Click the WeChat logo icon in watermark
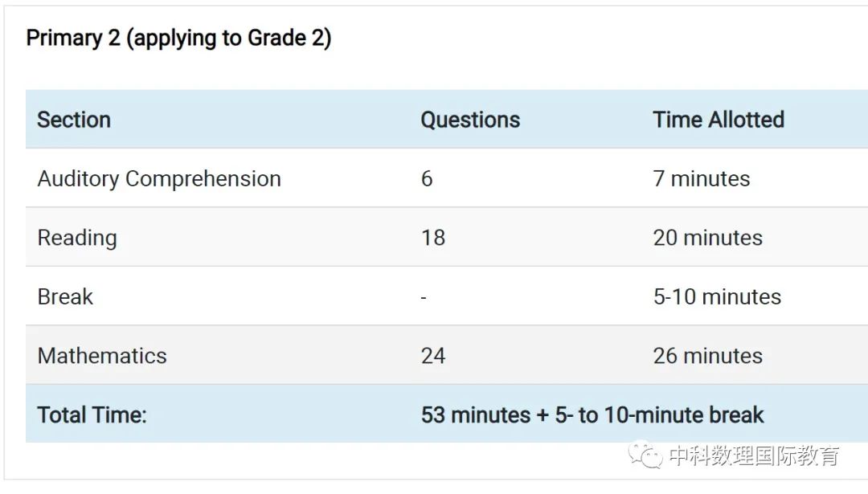The image size is (868, 494). [645, 455]
